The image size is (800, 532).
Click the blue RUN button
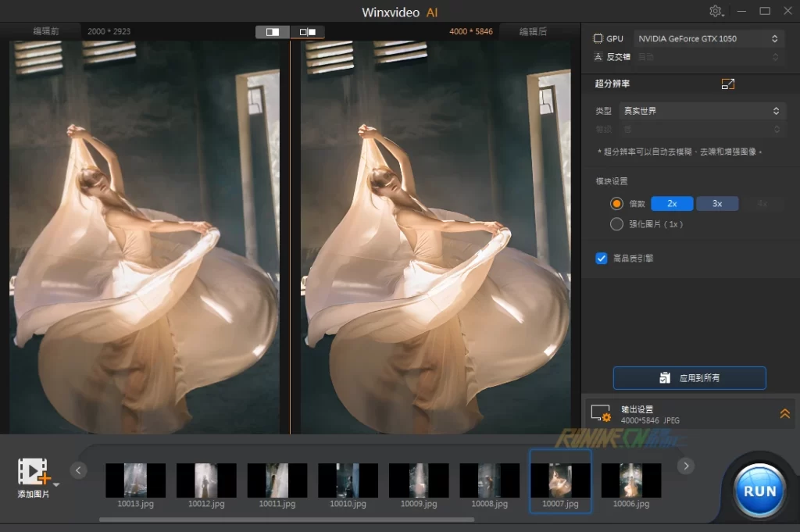[x=759, y=491]
